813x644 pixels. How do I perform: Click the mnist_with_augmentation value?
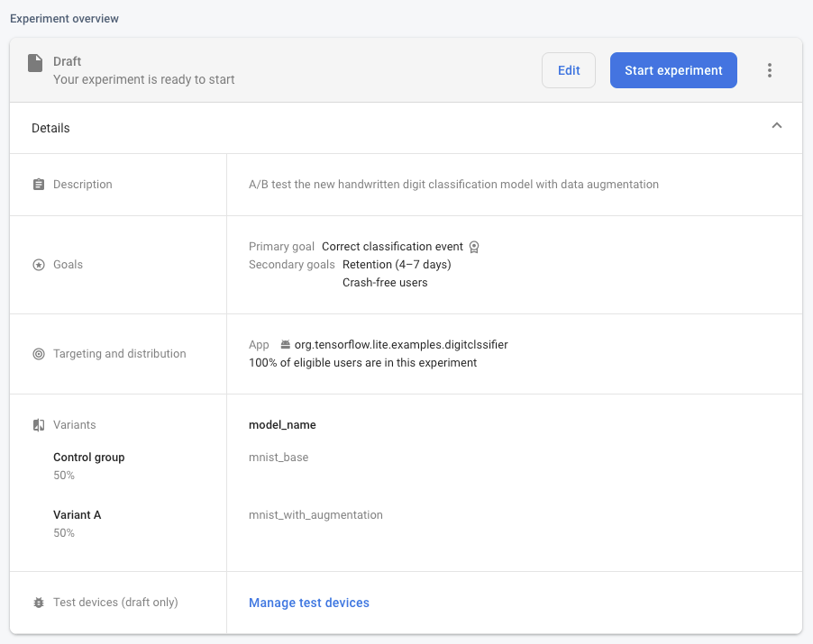click(x=315, y=515)
